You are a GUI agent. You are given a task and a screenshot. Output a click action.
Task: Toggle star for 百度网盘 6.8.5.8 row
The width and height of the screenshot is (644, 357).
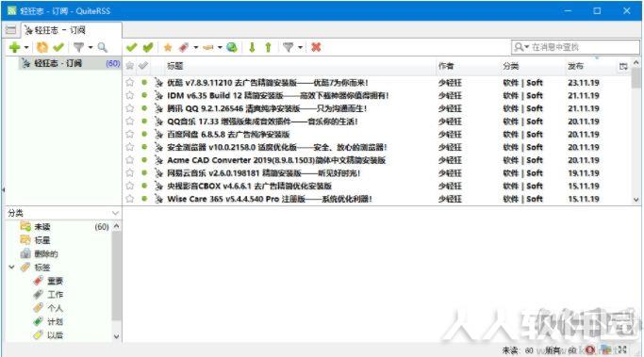click(x=130, y=134)
